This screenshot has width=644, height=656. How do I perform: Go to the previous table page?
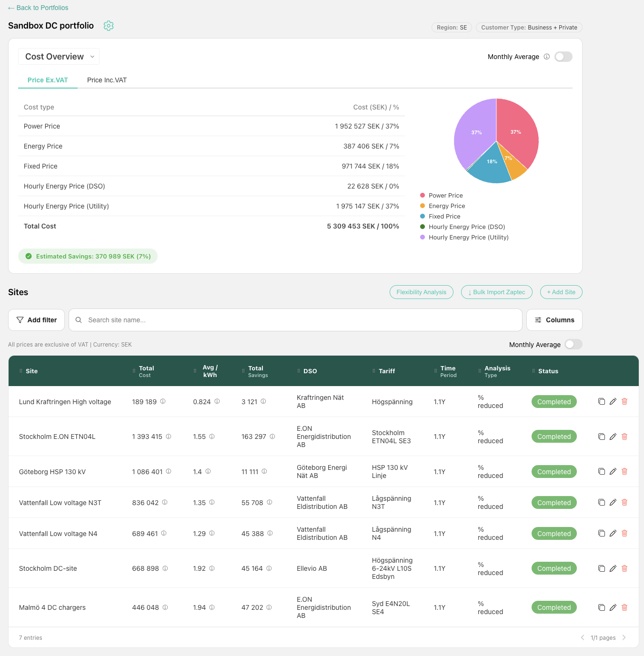pos(583,637)
